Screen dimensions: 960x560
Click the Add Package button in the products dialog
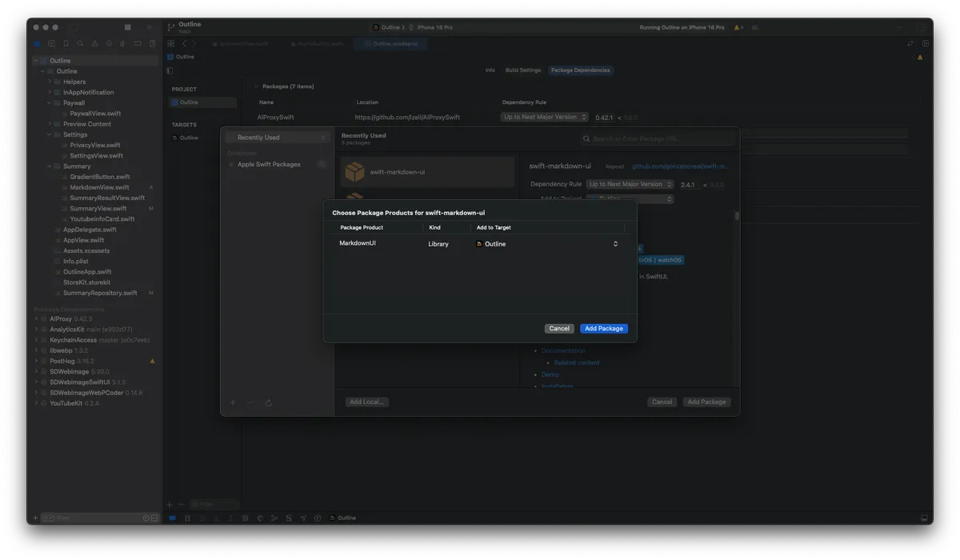coord(604,329)
